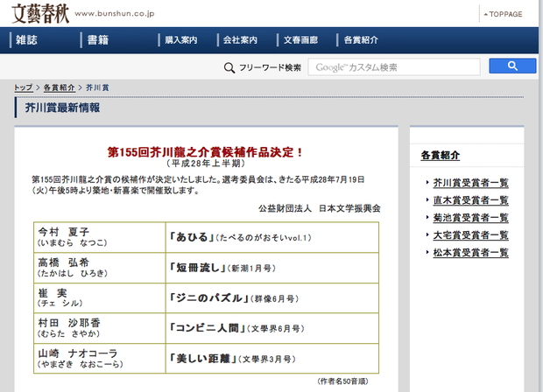Click author cell 村田 沙耶香
The width and height of the screenshot is (543, 392).
point(100,328)
